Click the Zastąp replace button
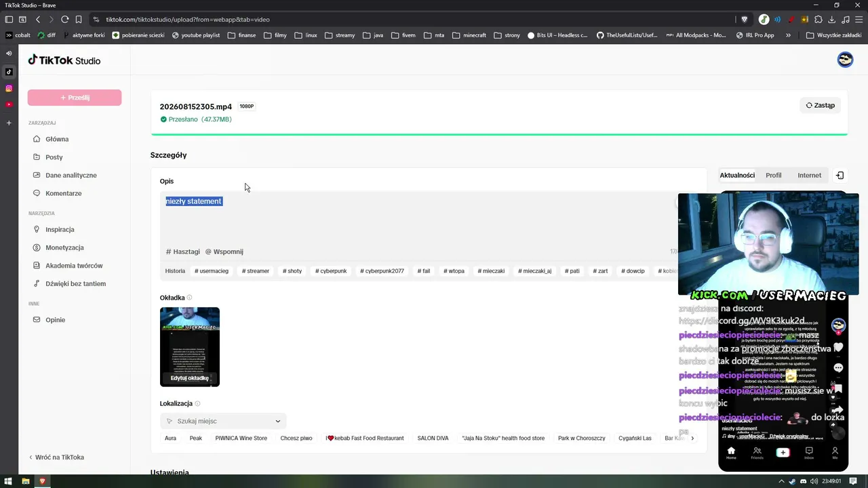868x488 pixels. [x=821, y=106]
